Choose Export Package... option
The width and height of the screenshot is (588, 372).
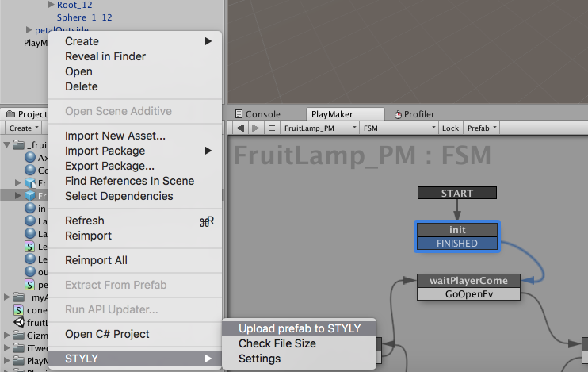(135, 166)
